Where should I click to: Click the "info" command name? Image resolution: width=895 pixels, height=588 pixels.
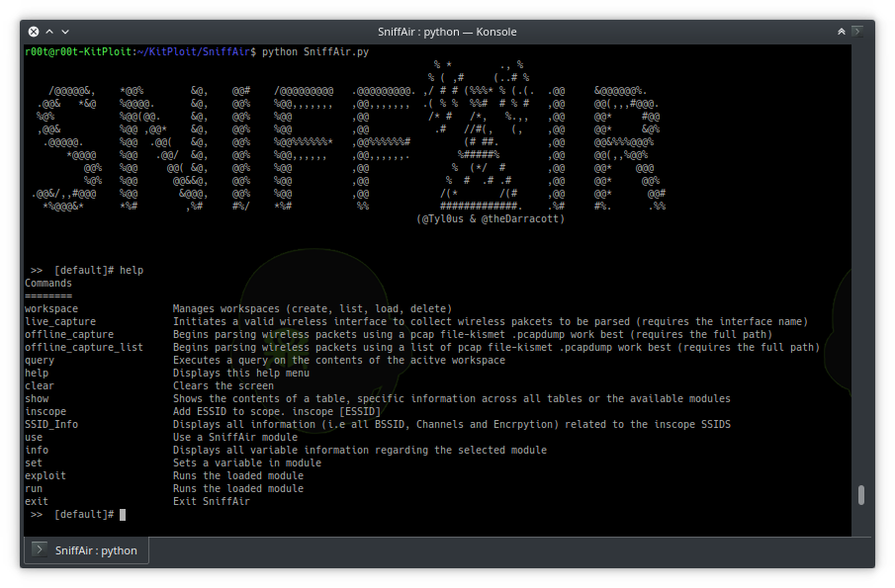[x=37, y=450]
